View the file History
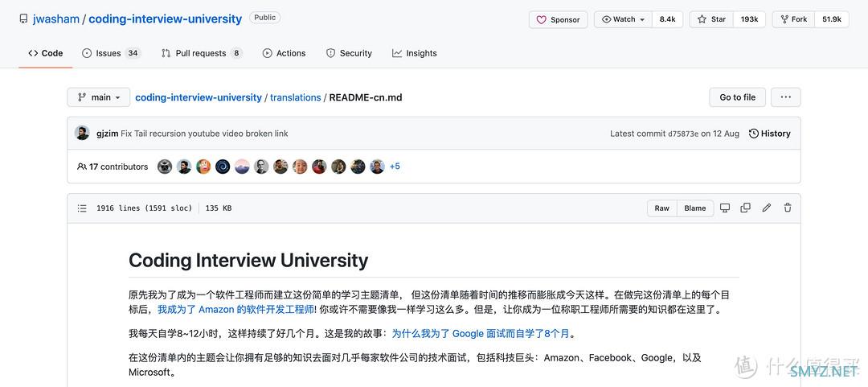 coord(769,134)
